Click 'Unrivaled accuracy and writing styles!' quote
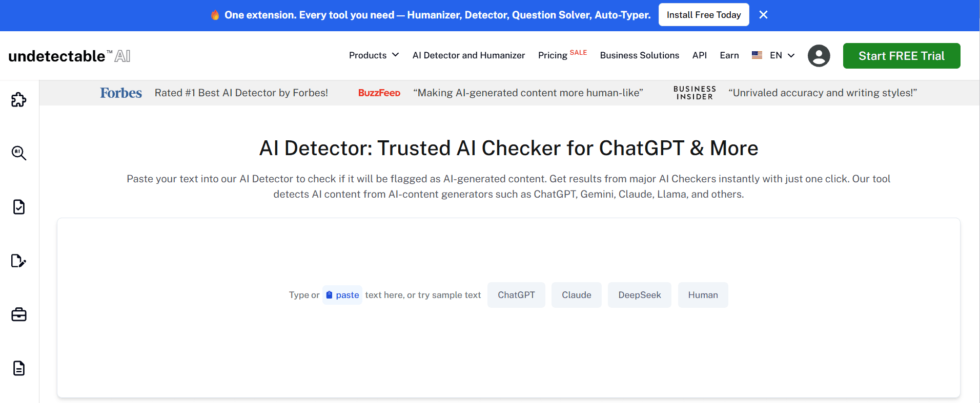 (823, 93)
